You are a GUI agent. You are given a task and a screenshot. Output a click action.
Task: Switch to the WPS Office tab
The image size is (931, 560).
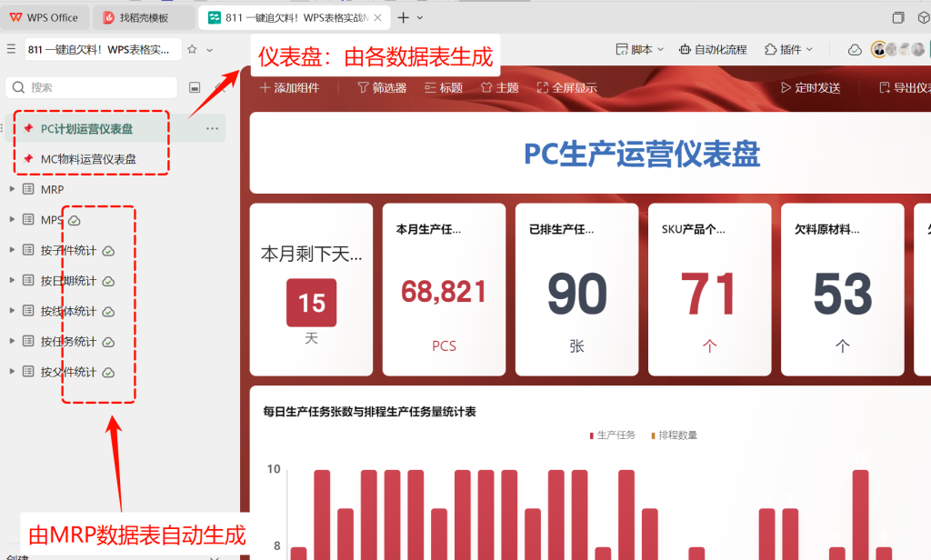45,18
